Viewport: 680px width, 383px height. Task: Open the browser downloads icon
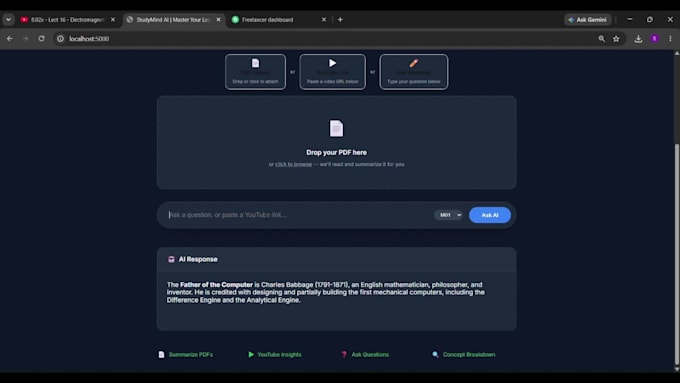[638, 39]
